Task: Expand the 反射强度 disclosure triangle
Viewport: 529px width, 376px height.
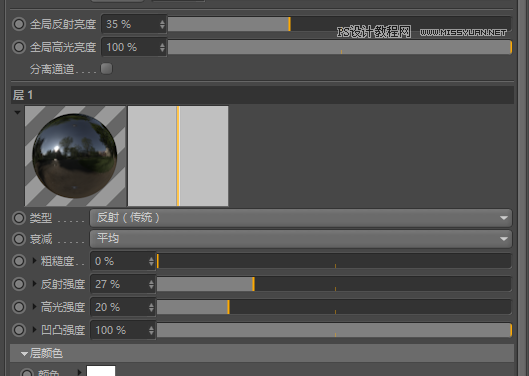Action: coord(34,284)
